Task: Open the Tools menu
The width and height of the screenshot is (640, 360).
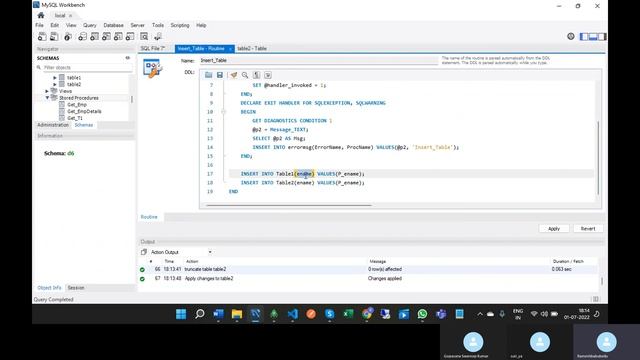Action: (158, 25)
